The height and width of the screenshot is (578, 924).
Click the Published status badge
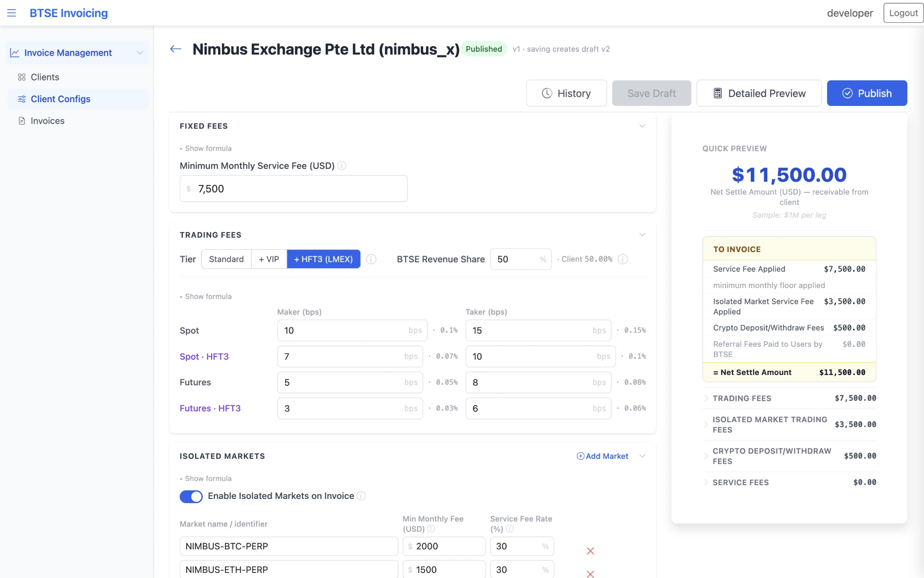(x=484, y=49)
